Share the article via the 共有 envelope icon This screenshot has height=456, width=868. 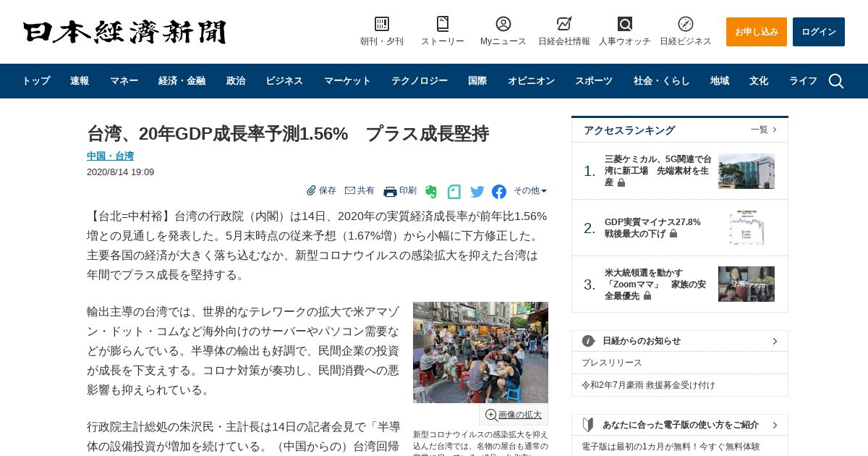[350, 190]
